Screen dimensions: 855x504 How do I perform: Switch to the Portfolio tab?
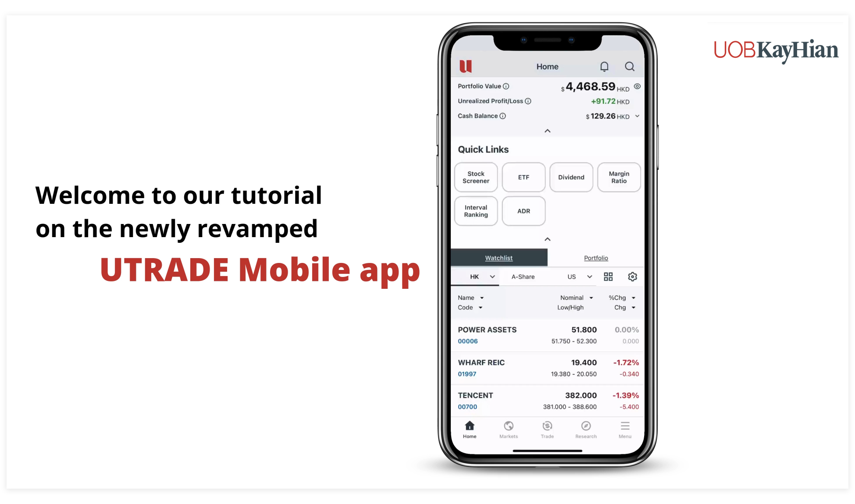pyautogui.click(x=596, y=258)
